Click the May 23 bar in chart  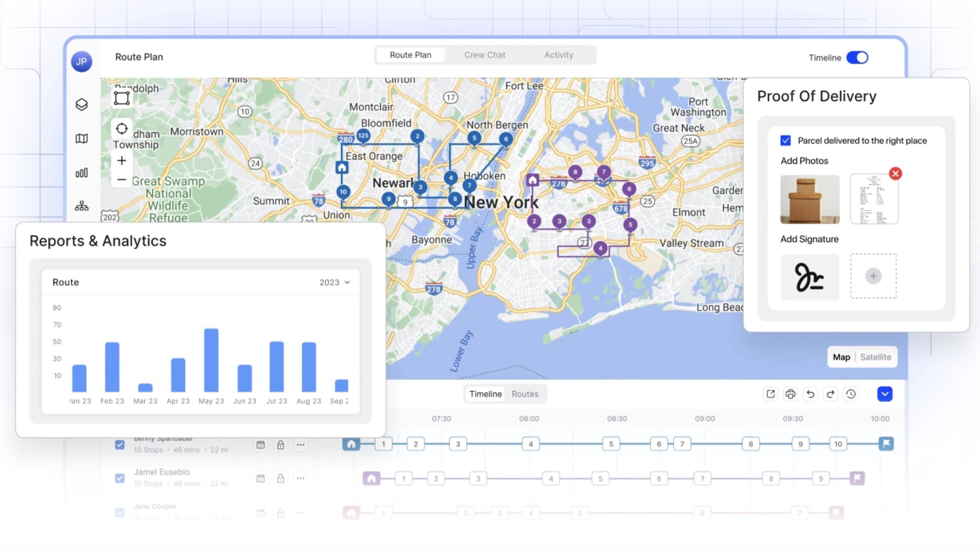point(211,360)
